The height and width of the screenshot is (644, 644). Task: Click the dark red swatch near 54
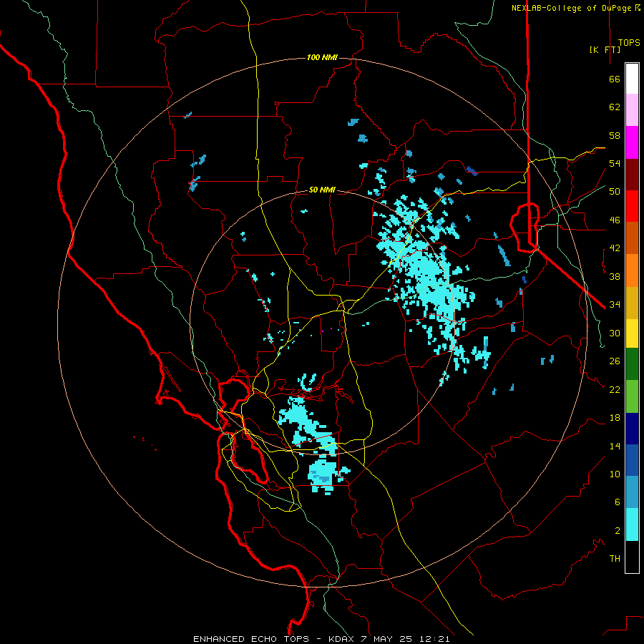(x=632, y=175)
